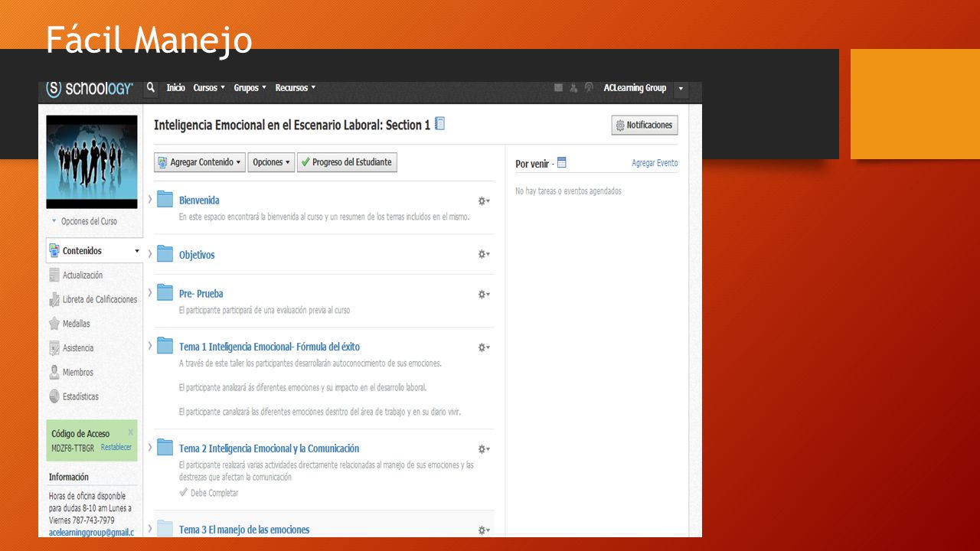Open the messages envelope icon
This screenshot has width=980, height=551.
558,88
